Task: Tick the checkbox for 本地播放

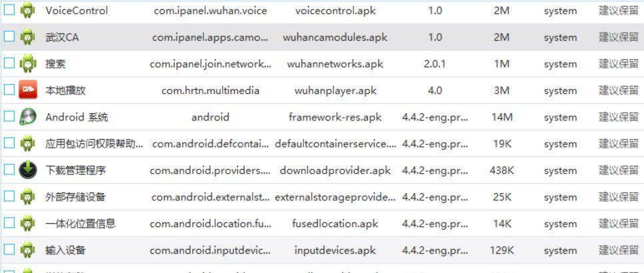Action: coord(9,89)
